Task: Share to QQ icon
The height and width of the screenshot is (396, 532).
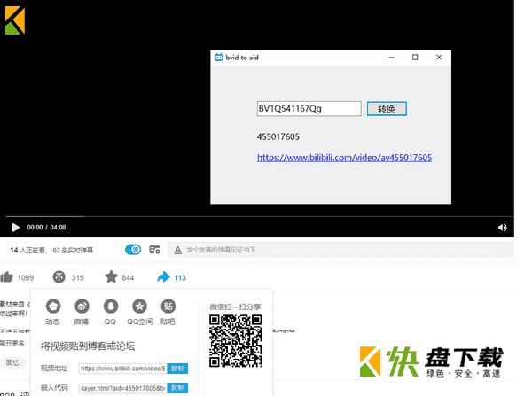Action: point(111,307)
